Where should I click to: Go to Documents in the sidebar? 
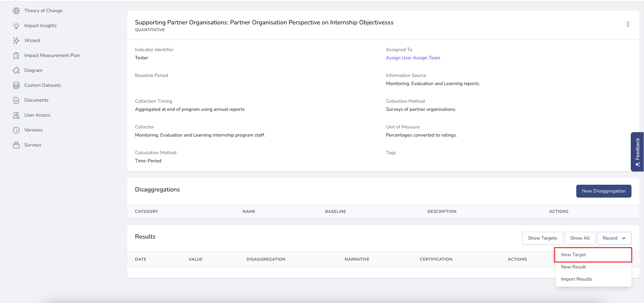[x=36, y=100]
